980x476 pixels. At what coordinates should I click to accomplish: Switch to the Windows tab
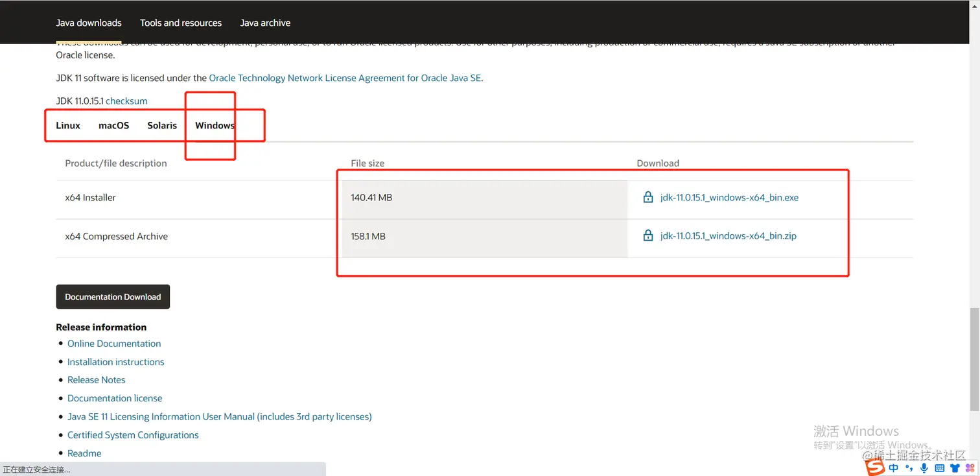tap(215, 125)
